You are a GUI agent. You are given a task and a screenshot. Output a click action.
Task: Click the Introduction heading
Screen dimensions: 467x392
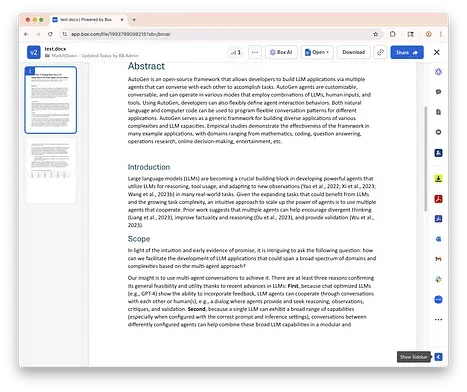click(149, 167)
